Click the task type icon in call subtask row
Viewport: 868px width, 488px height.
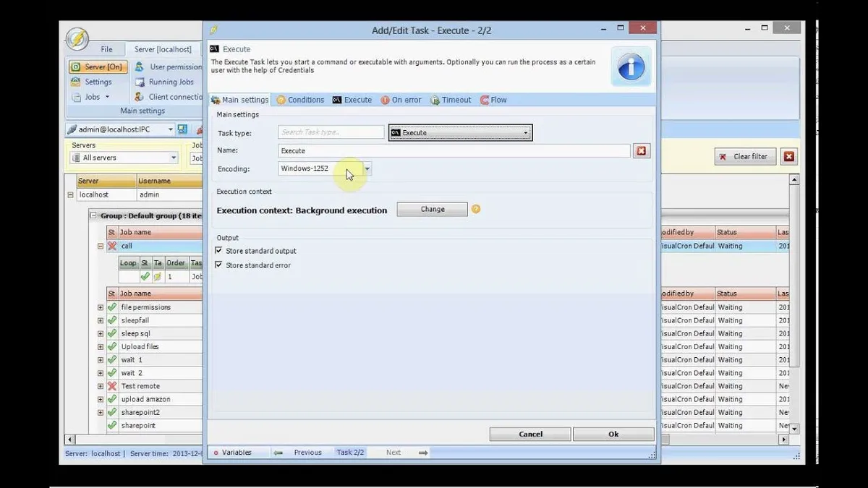[157, 276]
